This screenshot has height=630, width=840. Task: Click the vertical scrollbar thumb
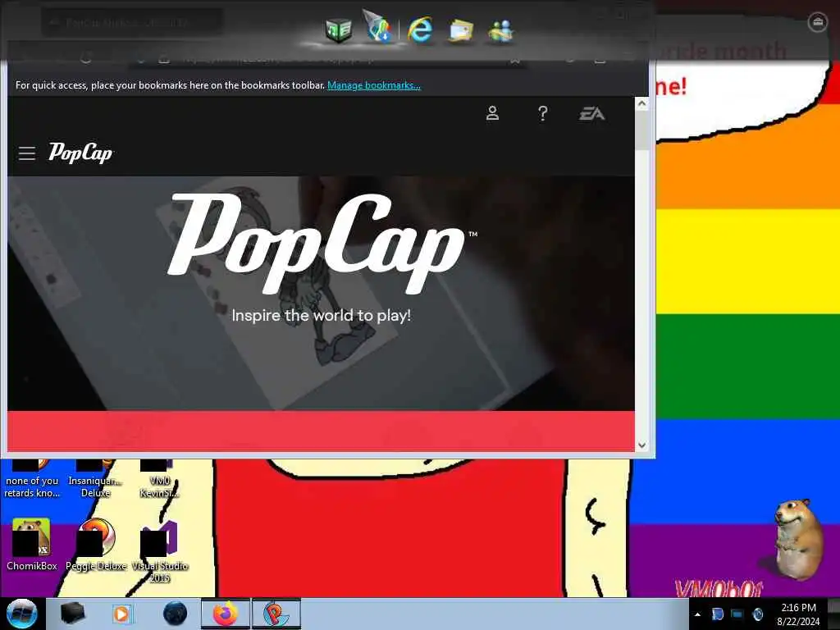click(x=641, y=130)
